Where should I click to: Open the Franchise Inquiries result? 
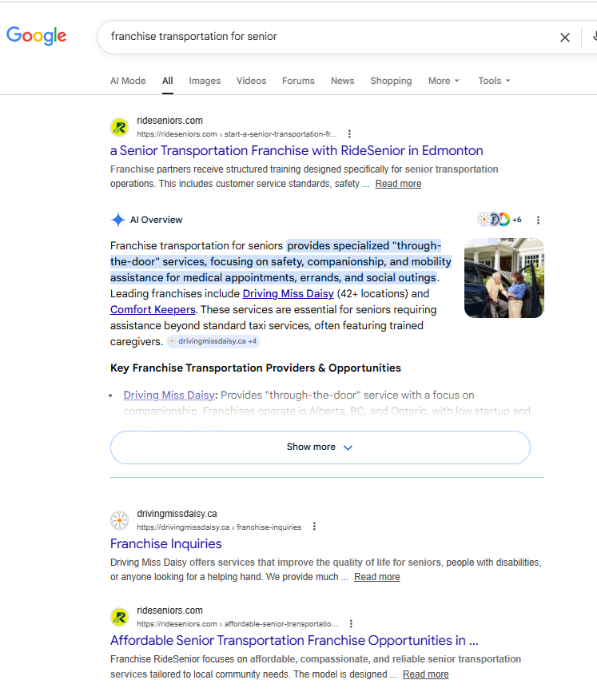(166, 543)
